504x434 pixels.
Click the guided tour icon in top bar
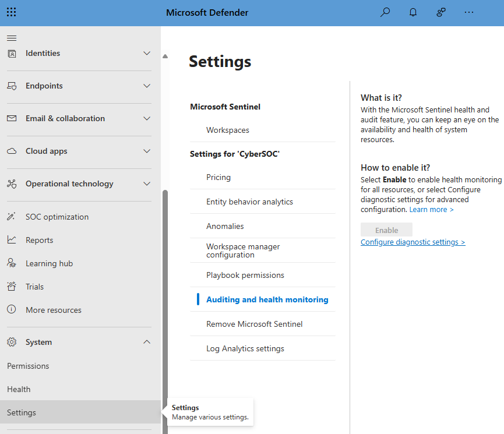pyautogui.click(x=441, y=12)
